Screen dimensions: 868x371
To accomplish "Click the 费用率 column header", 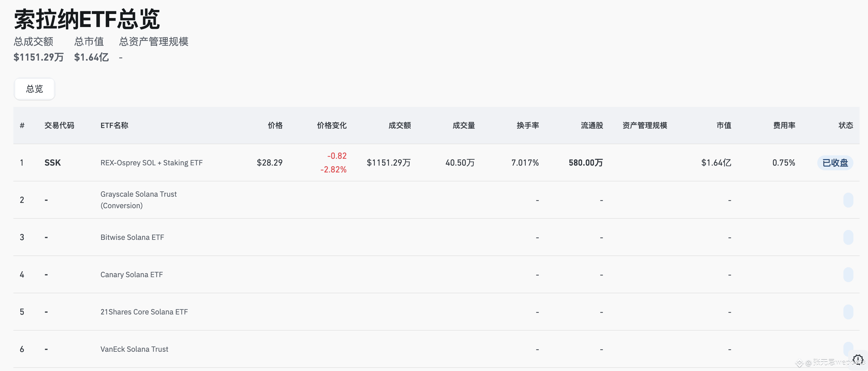I will (784, 126).
